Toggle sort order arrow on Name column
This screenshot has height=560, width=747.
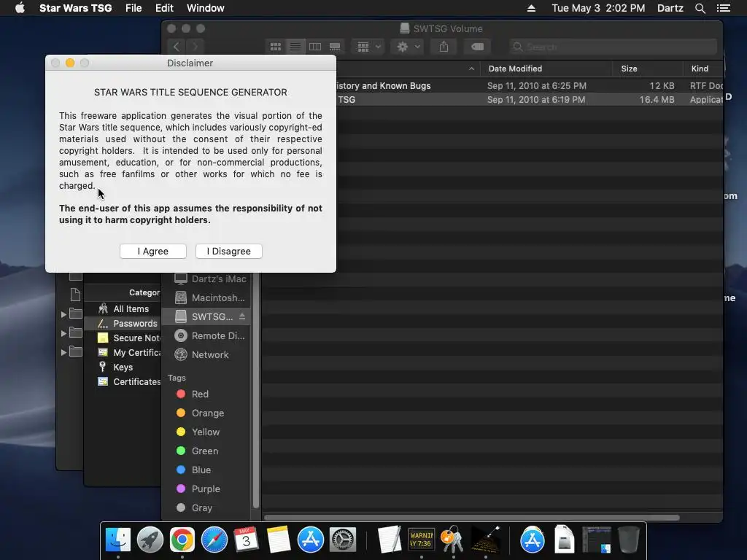click(x=471, y=69)
